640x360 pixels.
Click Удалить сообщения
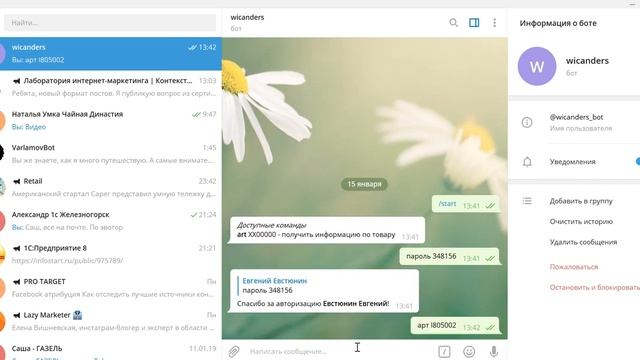tap(583, 242)
